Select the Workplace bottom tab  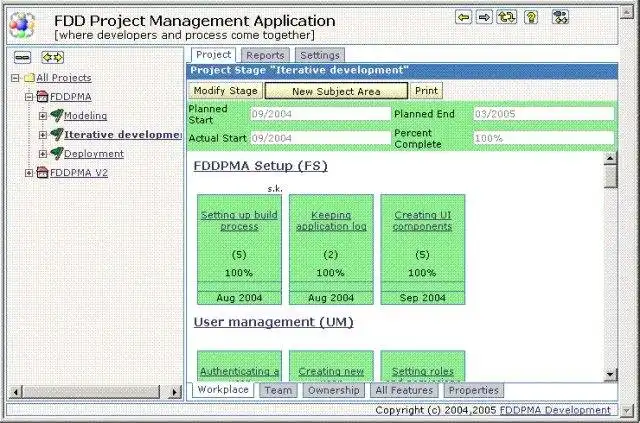pos(223,390)
